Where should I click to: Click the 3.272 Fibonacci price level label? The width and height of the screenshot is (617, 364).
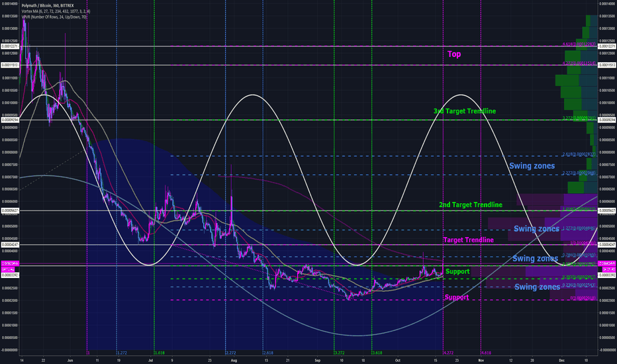(x=579, y=118)
